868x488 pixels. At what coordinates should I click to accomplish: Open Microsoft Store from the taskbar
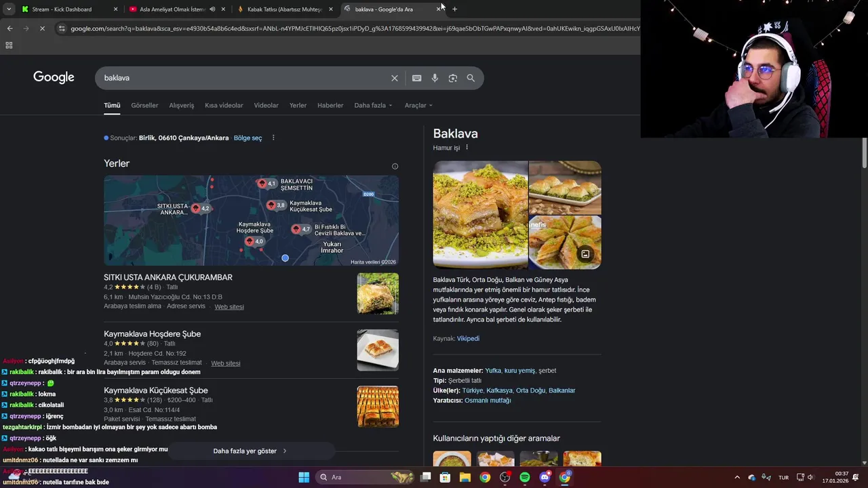tap(445, 477)
